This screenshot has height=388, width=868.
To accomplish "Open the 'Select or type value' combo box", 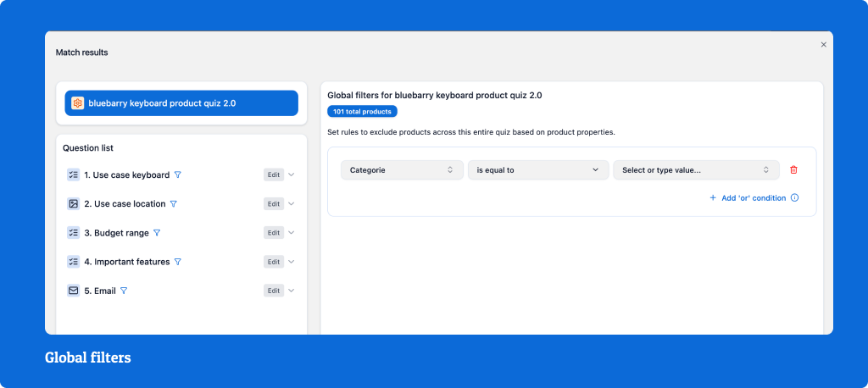I will point(696,170).
